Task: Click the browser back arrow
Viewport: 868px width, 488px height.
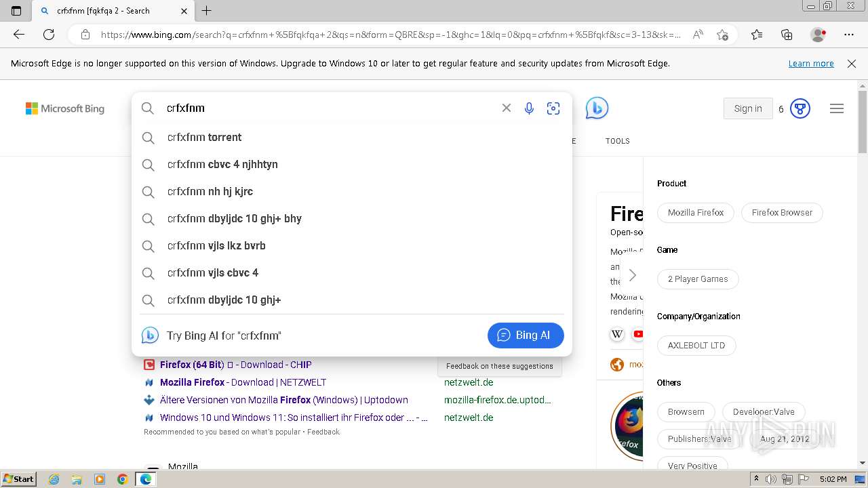Action: [x=19, y=35]
